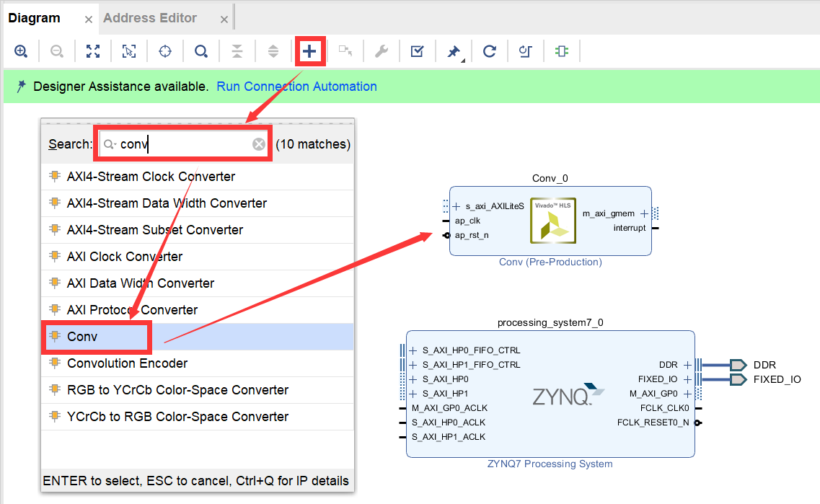Clear the IP search field text
This screenshot has width=820, height=504.
coord(259,144)
